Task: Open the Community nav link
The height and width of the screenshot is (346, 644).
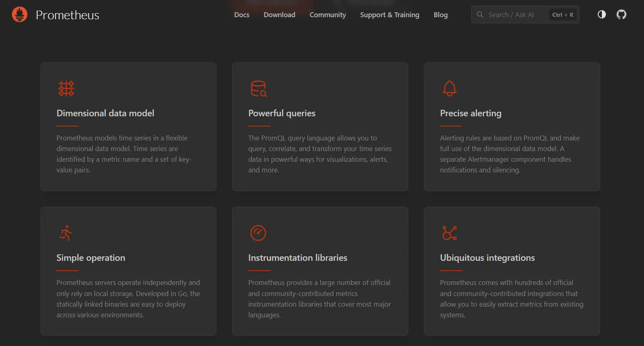Action: [x=328, y=15]
